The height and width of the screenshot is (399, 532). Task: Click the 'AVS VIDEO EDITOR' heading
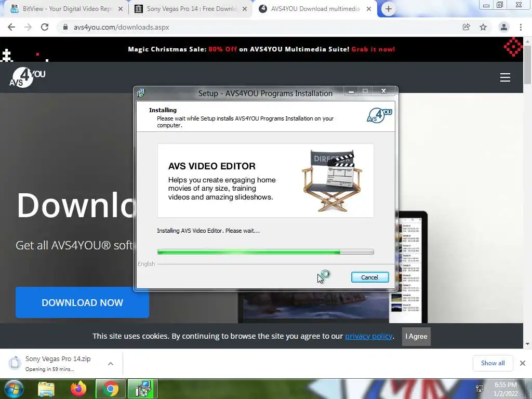(212, 166)
